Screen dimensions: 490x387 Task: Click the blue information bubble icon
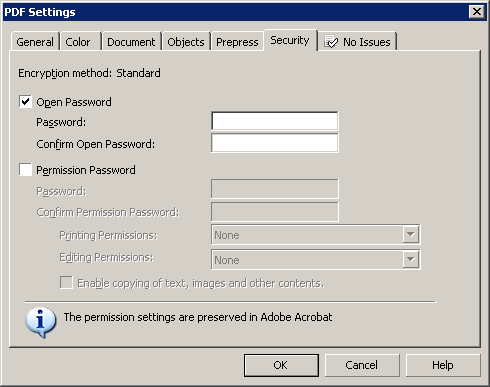click(40, 322)
